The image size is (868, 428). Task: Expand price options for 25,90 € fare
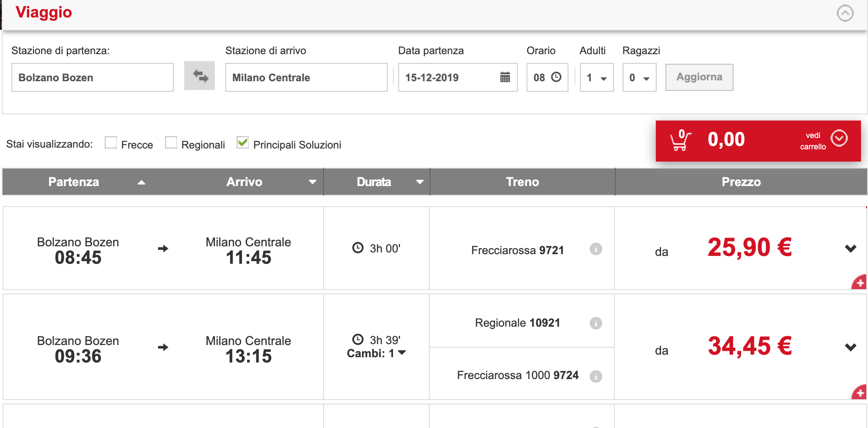[x=850, y=249]
